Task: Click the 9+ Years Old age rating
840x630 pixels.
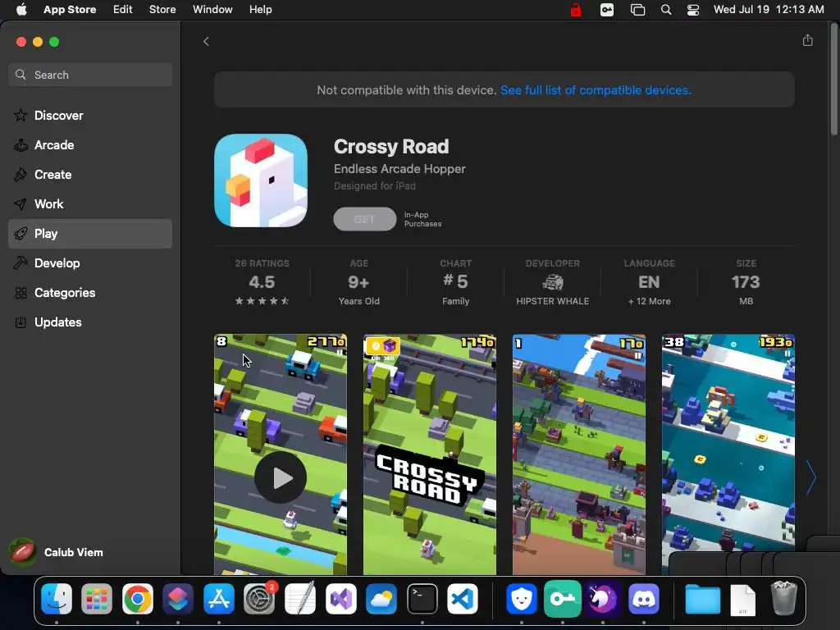Action: point(359,282)
